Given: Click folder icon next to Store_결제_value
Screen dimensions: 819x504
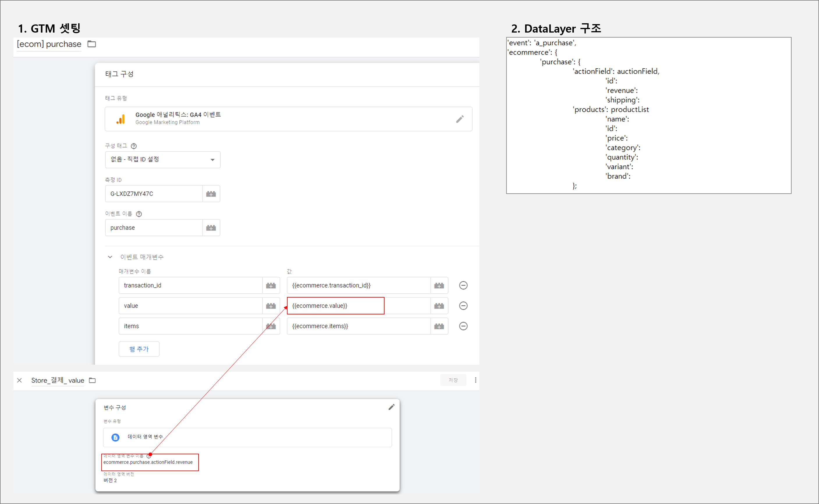Looking at the screenshot, I should pos(93,380).
